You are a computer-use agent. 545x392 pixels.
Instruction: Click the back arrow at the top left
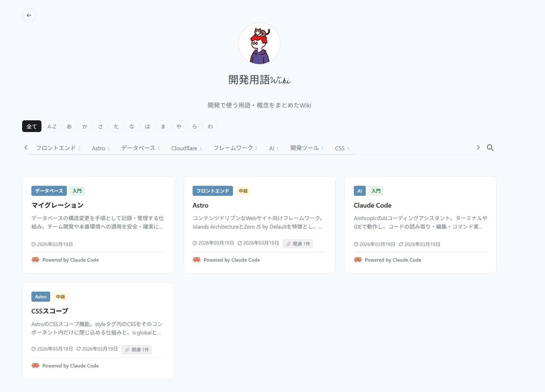point(29,15)
